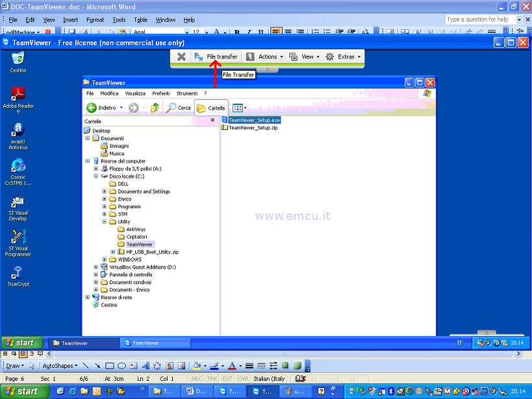Open the Visualizza menu in Explorer
The height and width of the screenshot is (399, 532).
click(x=135, y=93)
